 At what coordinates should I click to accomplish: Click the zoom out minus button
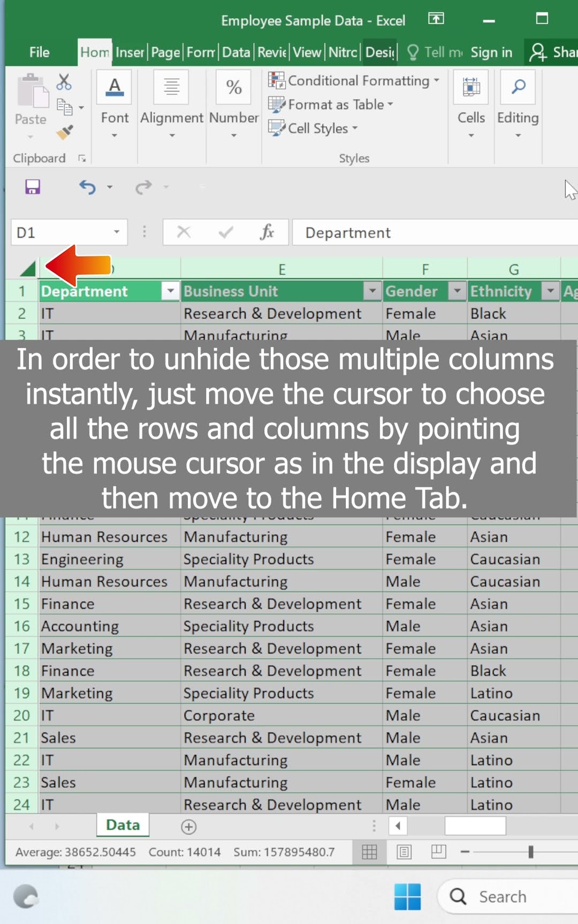click(x=465, y=852)
